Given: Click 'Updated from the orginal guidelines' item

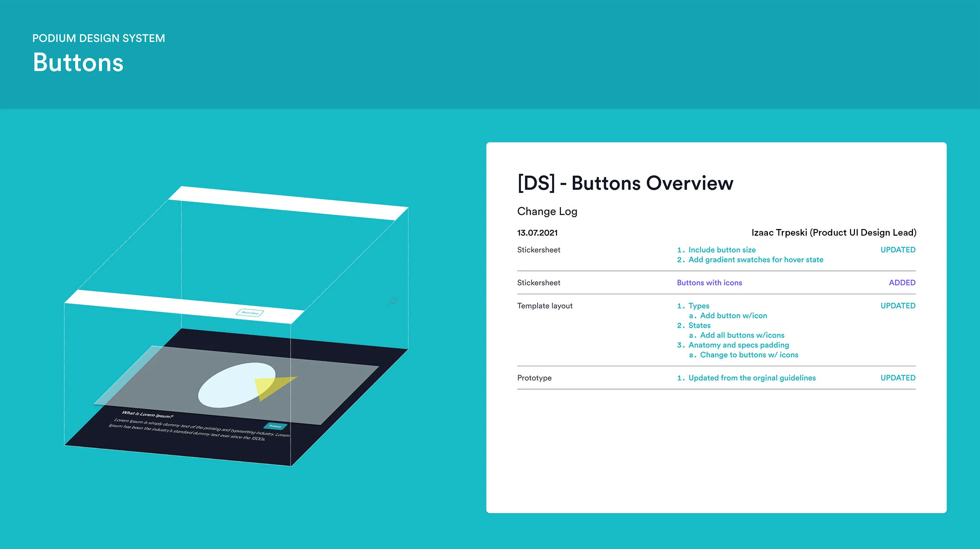Looking at the screenshot, I should coord(752,378).
